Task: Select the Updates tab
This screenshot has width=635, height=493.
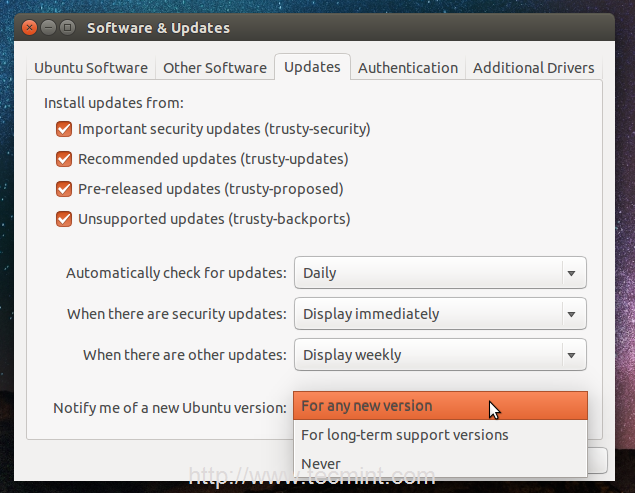Action: click(x=312, y=67)
